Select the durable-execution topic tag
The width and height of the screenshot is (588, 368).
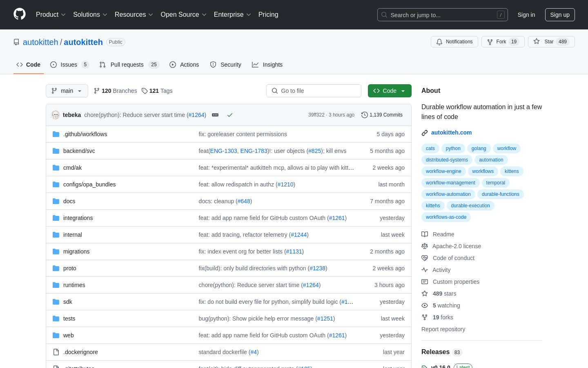(x=470, y=206)
